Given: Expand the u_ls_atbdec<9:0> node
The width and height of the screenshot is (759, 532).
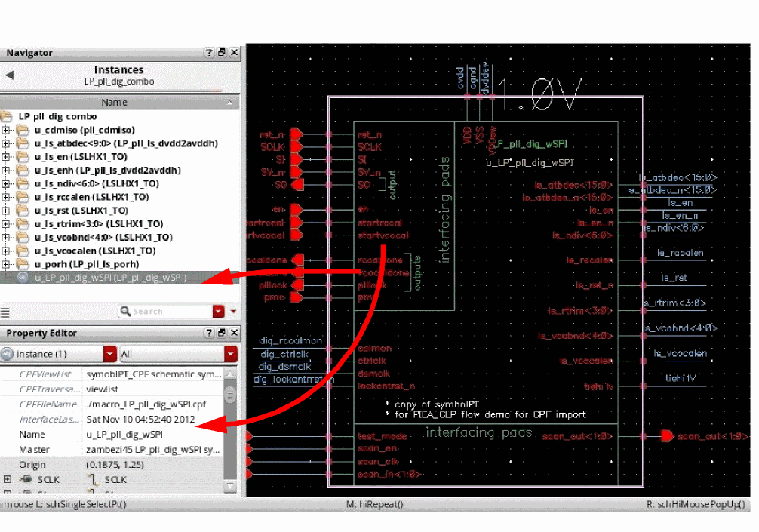Looking at the screenshot, I should click(5, 143).
